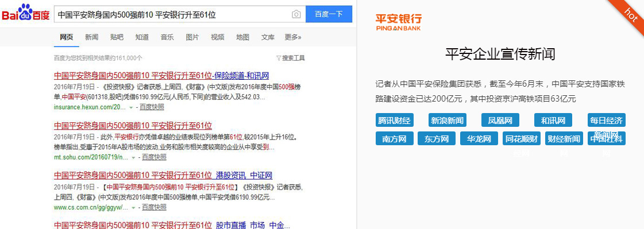Open 图片 tab
The width and height of the screenshot is (644, 229).
click(192, 37)
